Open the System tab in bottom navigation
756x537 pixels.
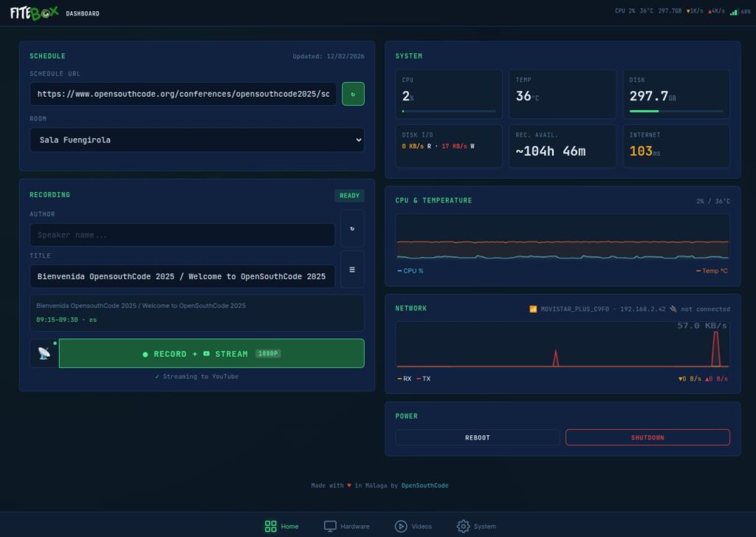[x=485, y=527]
